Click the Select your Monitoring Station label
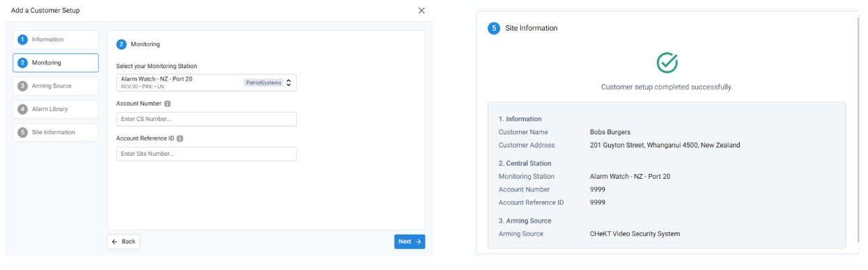The width and height of the screenshot is (868, 270). pyautogui.click(x=156, y=66)
